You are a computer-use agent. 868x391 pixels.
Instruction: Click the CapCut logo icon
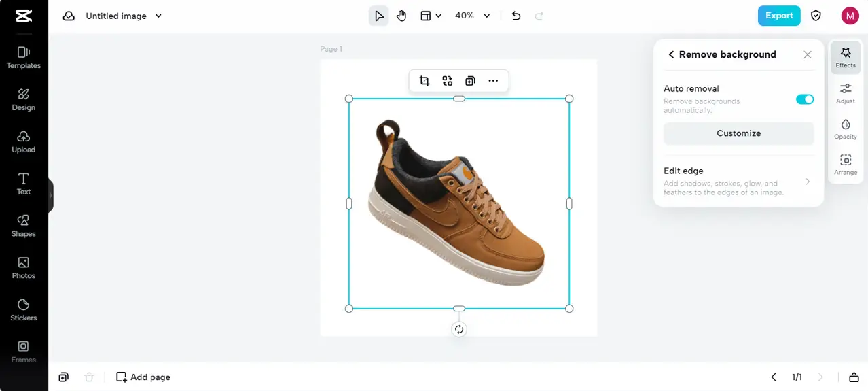pyautogui.click(x=23, y=16)
